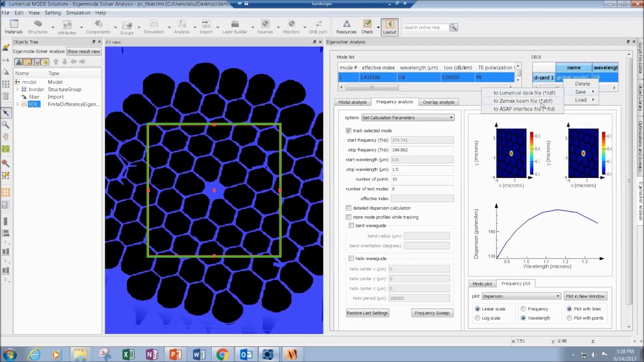Click the 'stop wavelength (µm)' input field
Viewport: 644px width, 362px height.
click(422, 169)
